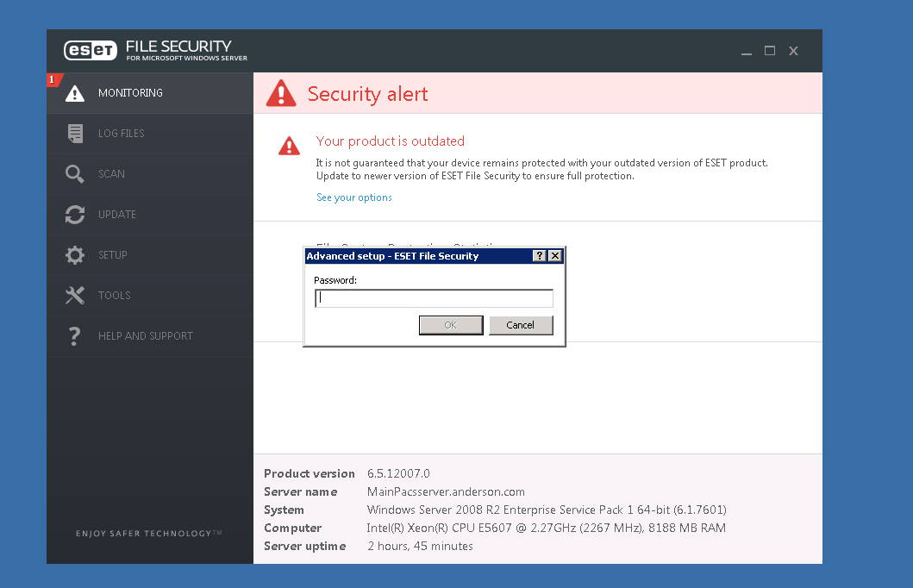Image resolution: width=913 pixels, height=588 pixels.
Task: Click the Product version label
Action: coord(310,473)
